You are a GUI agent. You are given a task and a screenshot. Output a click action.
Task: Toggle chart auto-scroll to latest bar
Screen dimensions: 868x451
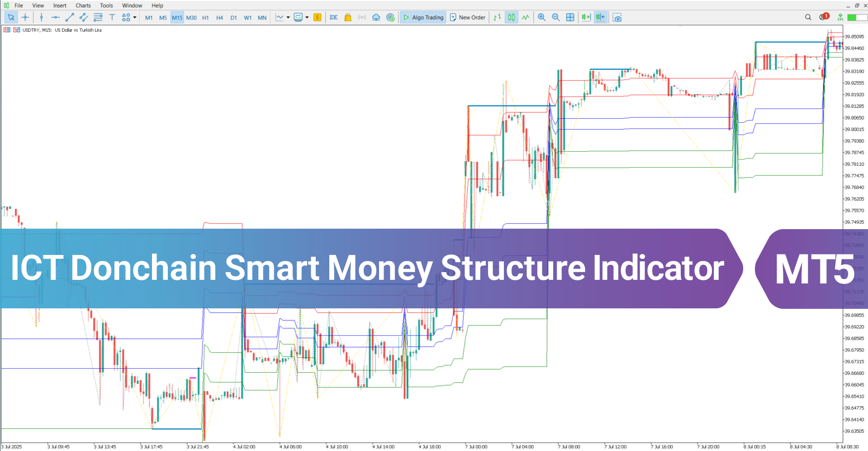[x=586, y=18]
